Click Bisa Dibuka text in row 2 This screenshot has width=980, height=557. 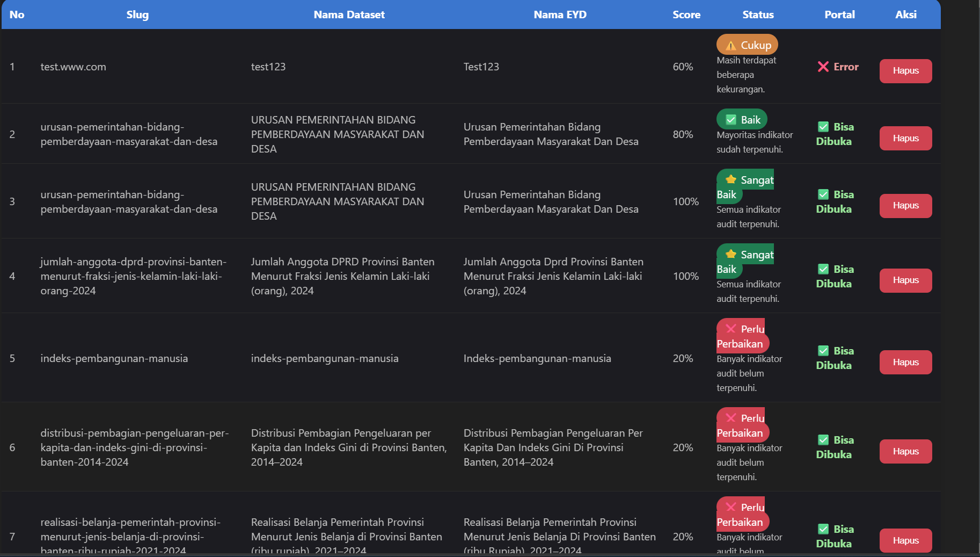pyautogui.click(x=835, y=134)
